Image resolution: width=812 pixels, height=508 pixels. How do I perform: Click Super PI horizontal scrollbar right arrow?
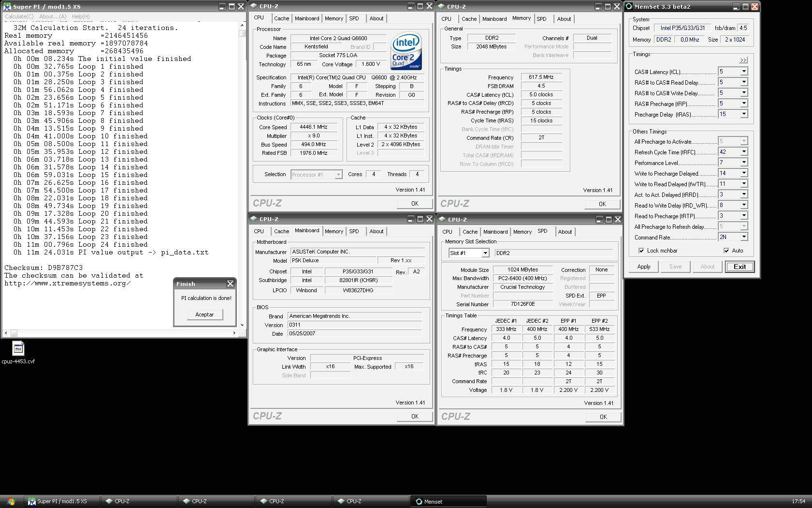[x=234, y=333]
